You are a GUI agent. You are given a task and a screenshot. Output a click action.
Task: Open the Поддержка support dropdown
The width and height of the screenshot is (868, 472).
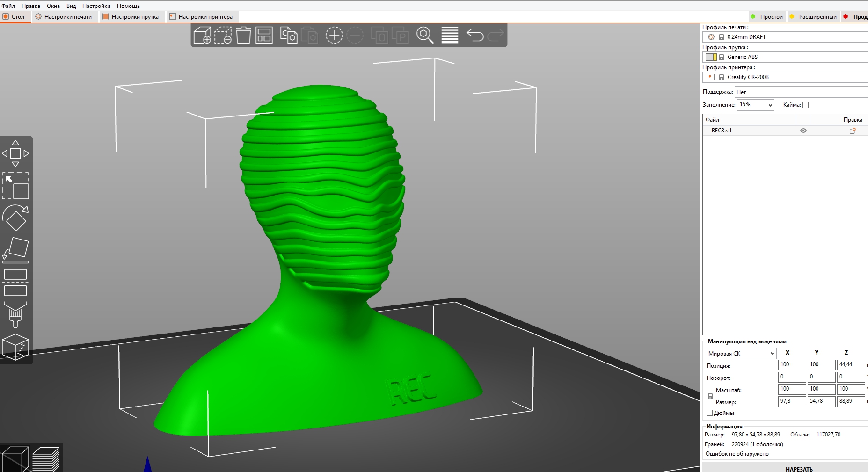801,92
